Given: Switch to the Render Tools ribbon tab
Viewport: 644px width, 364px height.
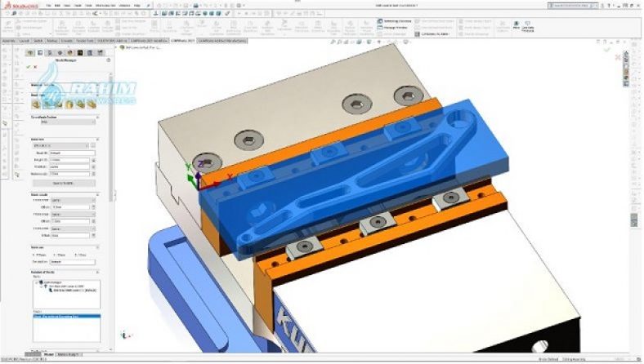Looking at the screenshot, I should click(85, 41).
